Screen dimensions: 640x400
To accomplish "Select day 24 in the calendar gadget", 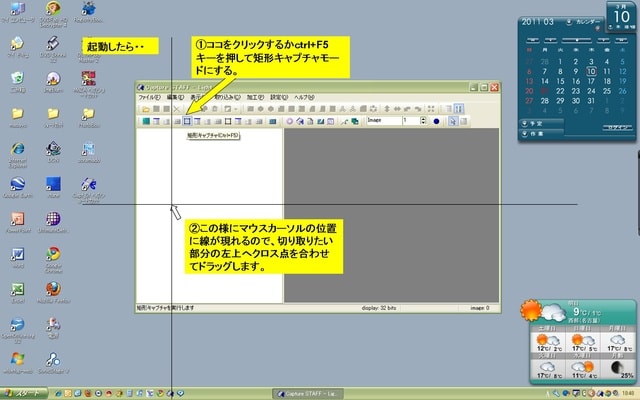I will pos(591,91).
